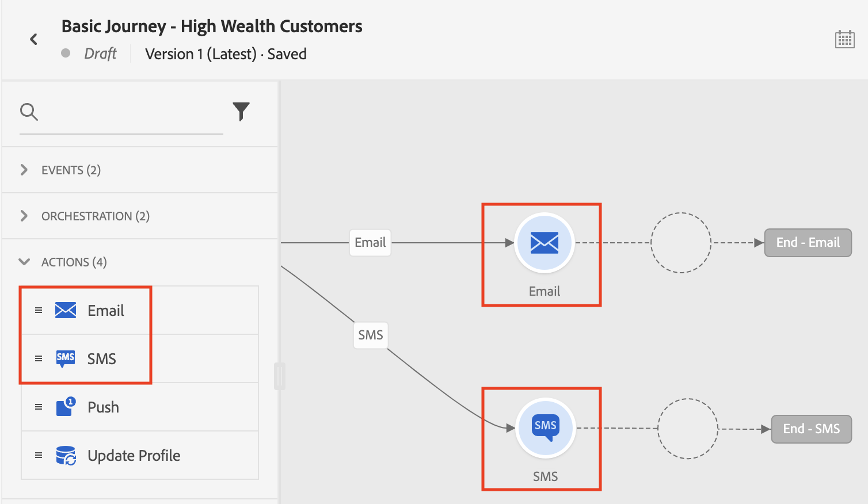
Task: Click Version 1 (Latest) · Saved text
Action: click(x=226, y=54)
